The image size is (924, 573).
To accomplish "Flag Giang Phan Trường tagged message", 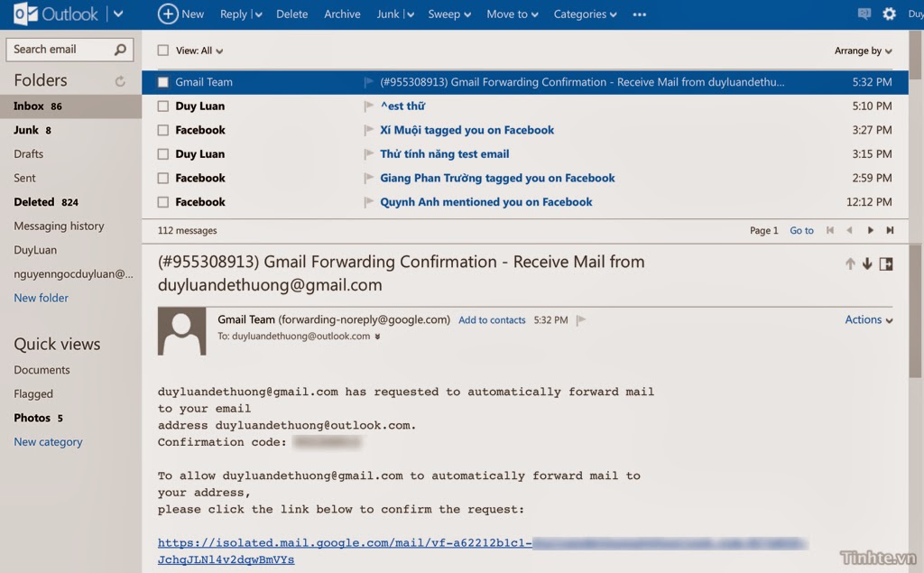I will [x=369, y=178].
